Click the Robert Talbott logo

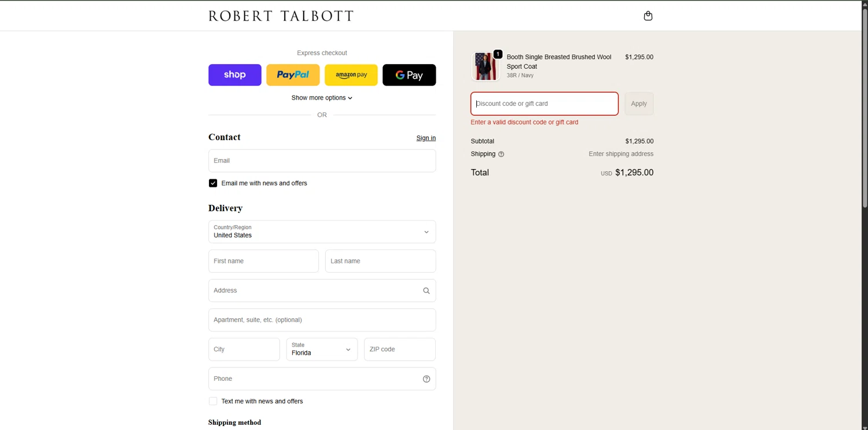[281, 16]
